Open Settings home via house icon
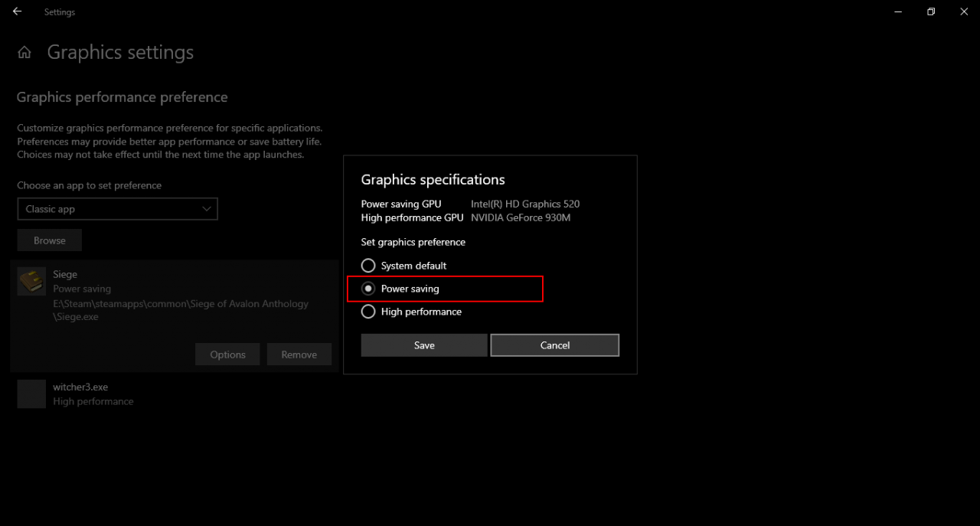The image size is (980, 526). (24, 53)
